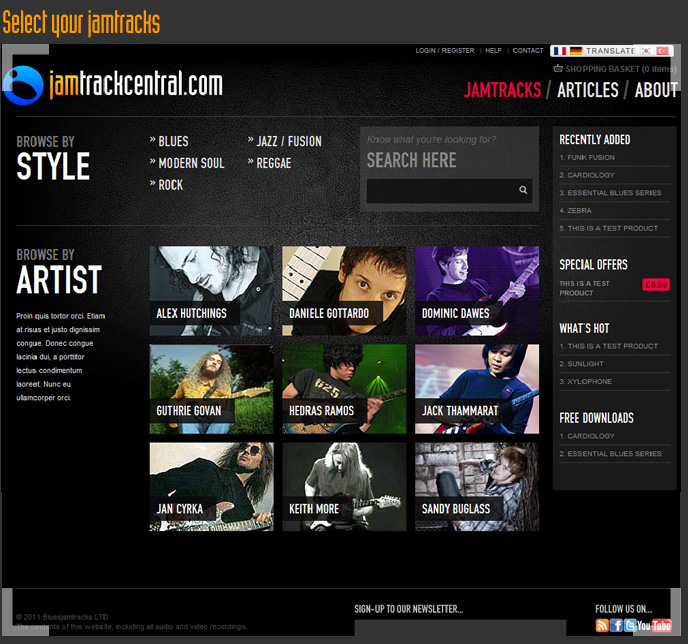The height and width of the screenshot is (644, 688).
Task: Select the Korean flag translate icon
Action: tap(646, 51)
